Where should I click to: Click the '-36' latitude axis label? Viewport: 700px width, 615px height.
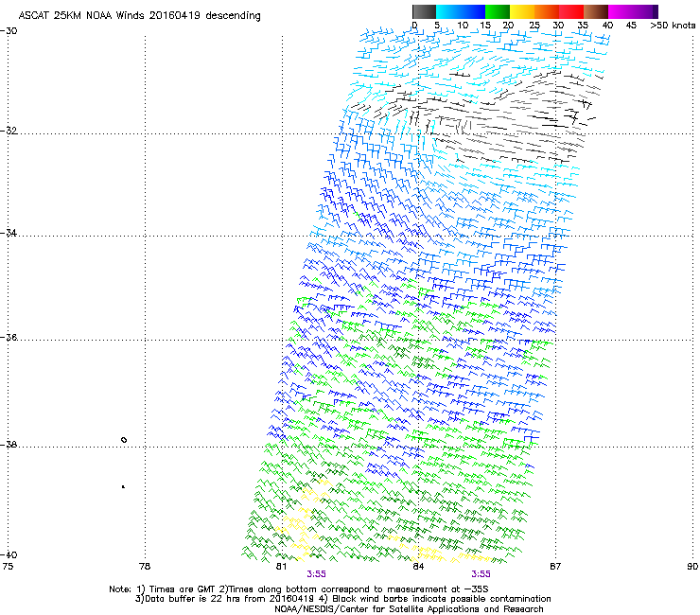(x=9, y=337)
